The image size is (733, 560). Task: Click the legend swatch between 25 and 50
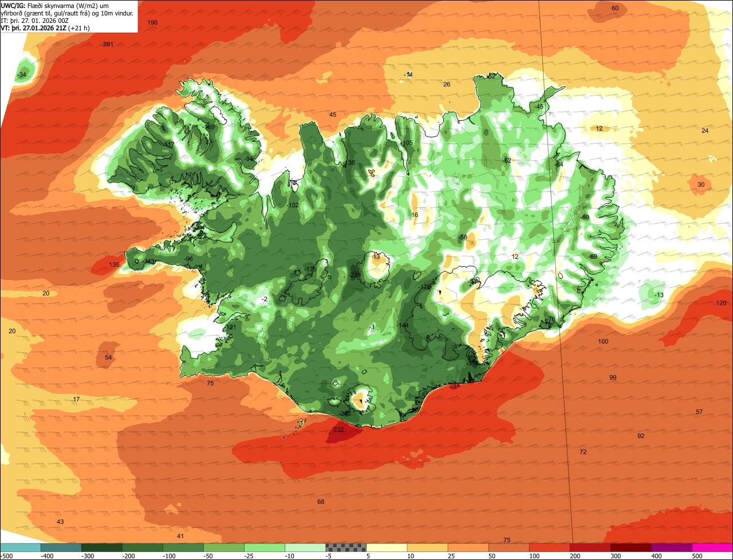pos(468,547)
